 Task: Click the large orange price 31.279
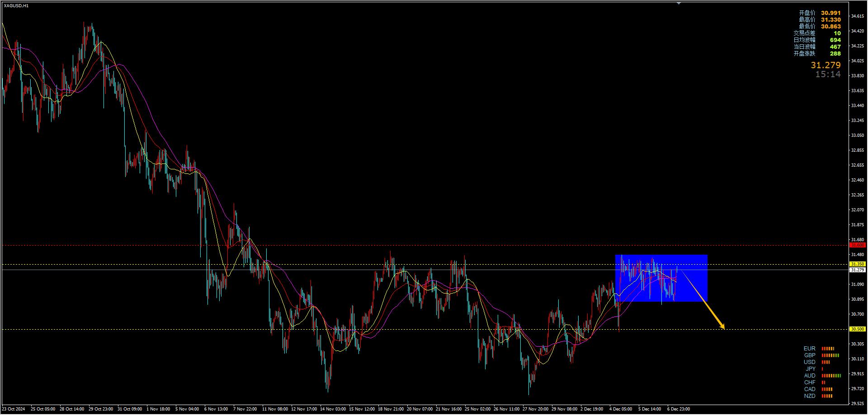point(826,65)
